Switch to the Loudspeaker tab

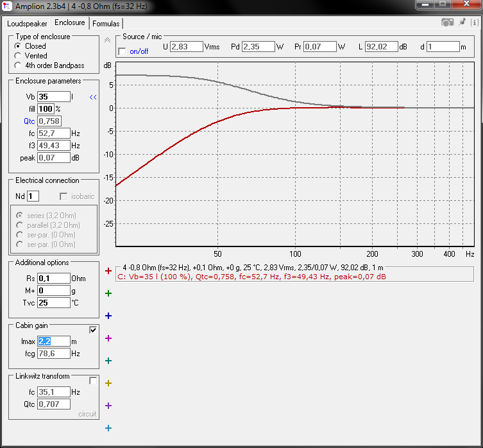click(27, 24)
